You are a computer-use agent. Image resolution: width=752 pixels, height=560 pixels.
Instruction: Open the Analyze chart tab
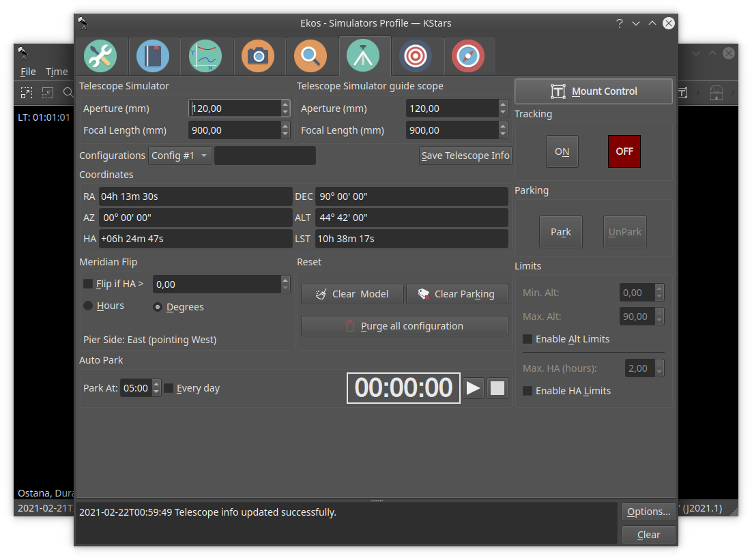(x=206, y=56)
